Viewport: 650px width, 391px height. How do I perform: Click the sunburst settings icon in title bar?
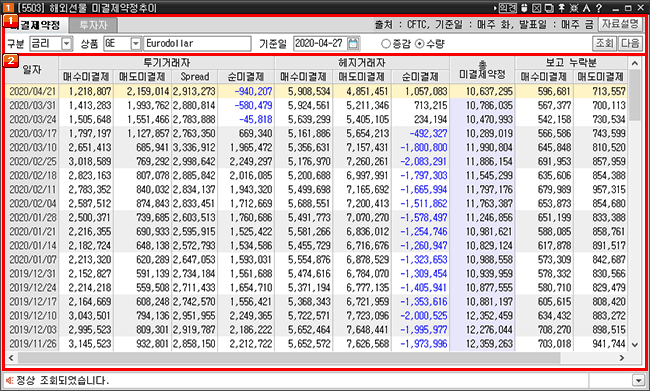pyautogui.click(x=574, y=8)
